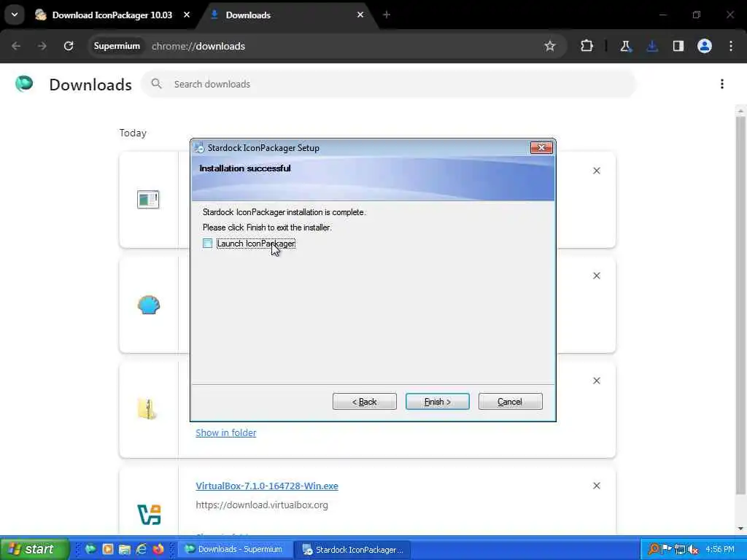Cancel the IconPackager setup

pos(510,402)
